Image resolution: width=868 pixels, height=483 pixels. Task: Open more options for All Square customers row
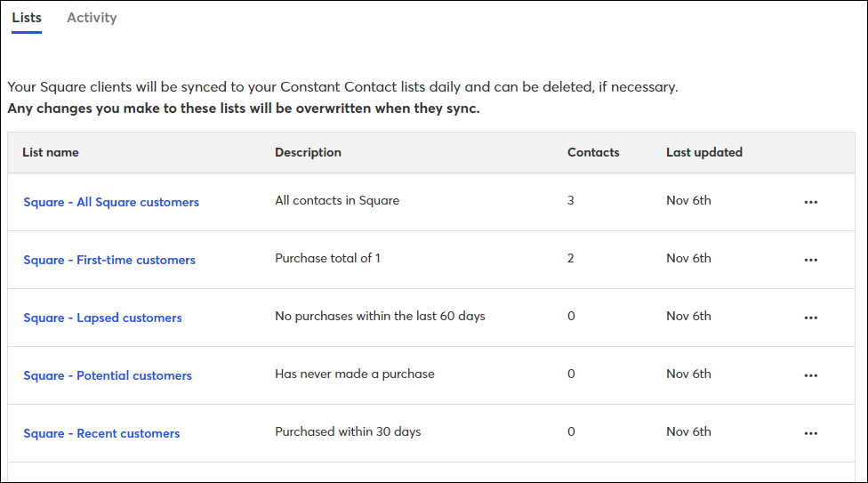(x=810, y=202)
